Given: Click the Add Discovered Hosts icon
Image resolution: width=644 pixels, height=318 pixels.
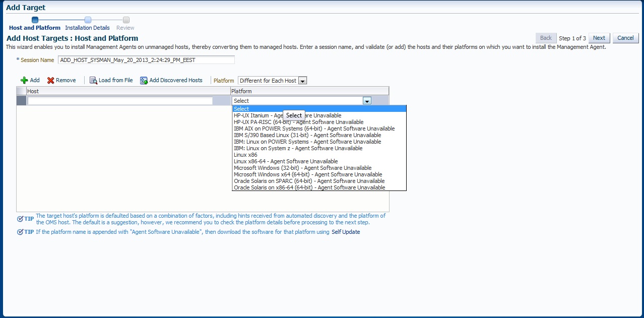Looking at the screenshot, I should 144,81.
